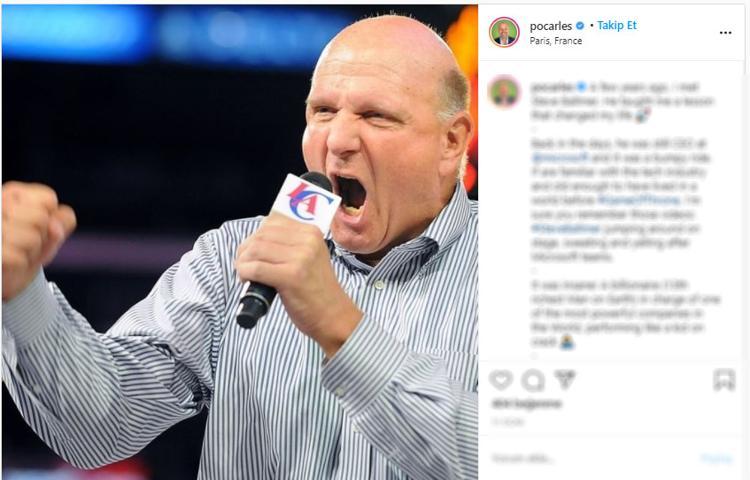The image size is (750, 480).
Task: View the likes count under the action icons
Action: (x=526, y=404)
